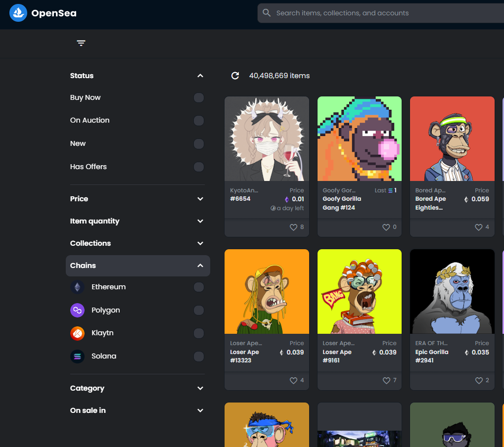This screenshot has width=504, height=447.
Task: Favorite Loser Ape #13323
Action: (293, 380)
